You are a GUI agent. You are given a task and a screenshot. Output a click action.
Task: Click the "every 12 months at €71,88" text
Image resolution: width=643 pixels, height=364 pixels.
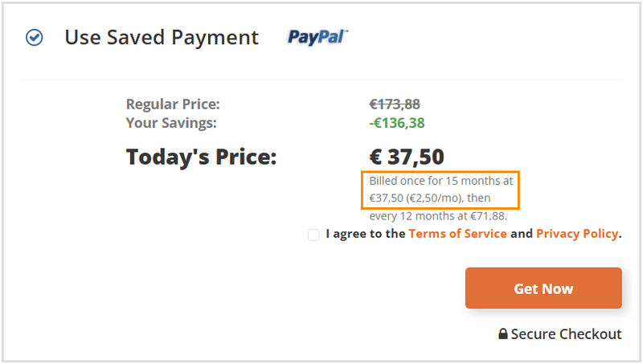coord(438,216)
